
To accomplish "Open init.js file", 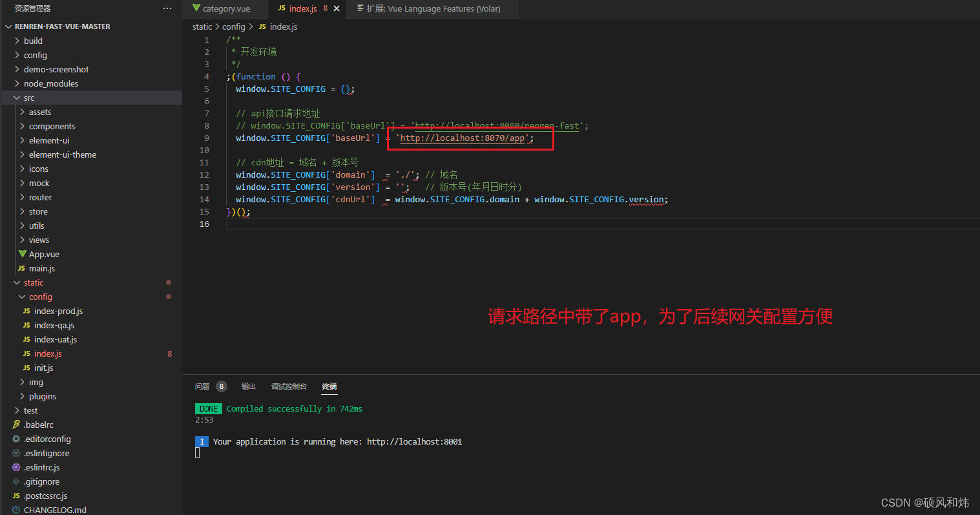I will (x=44, y=368).
